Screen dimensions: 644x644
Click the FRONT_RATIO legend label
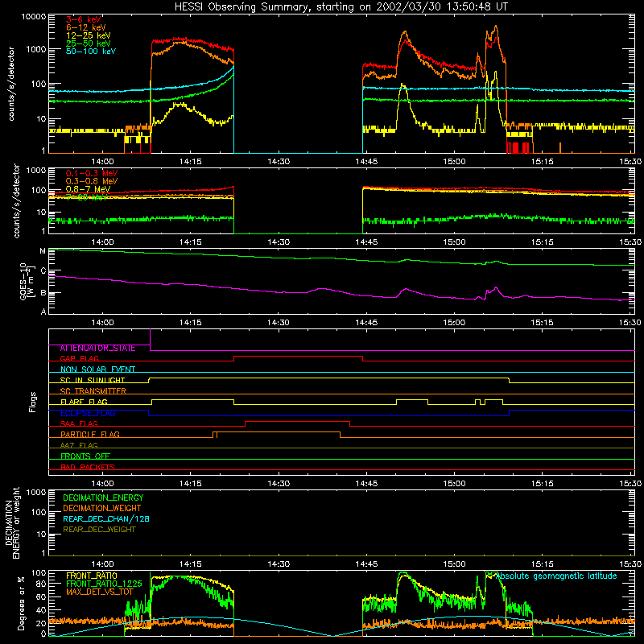(92, 576)
